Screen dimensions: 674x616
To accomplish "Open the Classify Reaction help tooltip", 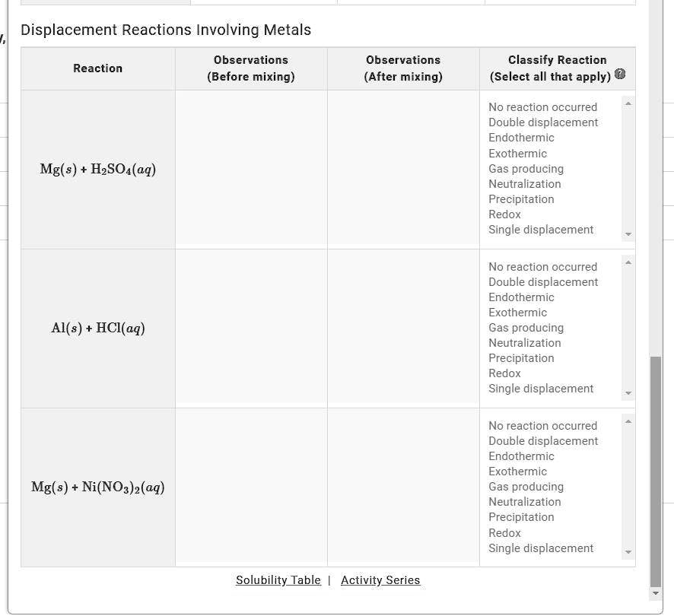I will click(x=620, y=75).
